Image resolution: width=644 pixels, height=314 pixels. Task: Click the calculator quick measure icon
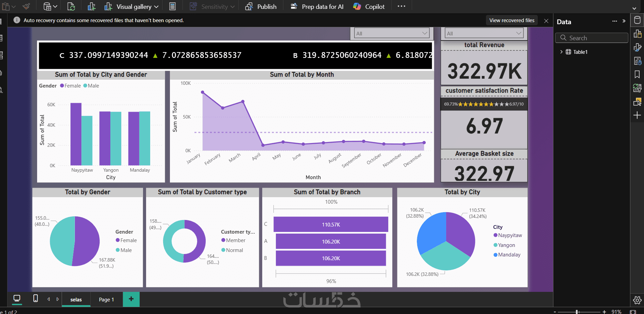pyautogui.click(x=172, y=6)
